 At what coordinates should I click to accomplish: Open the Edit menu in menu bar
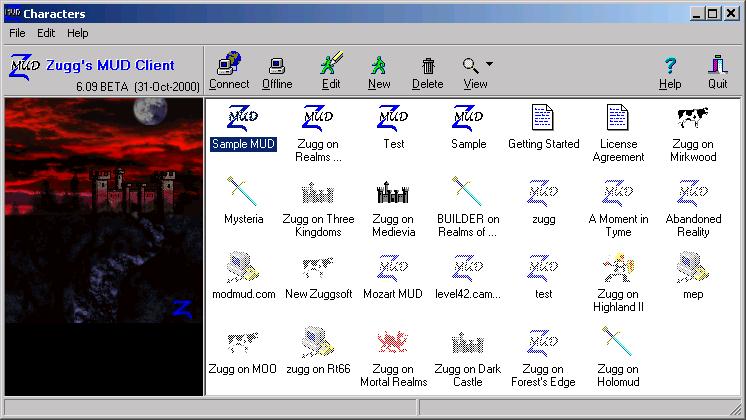(46, 33)
